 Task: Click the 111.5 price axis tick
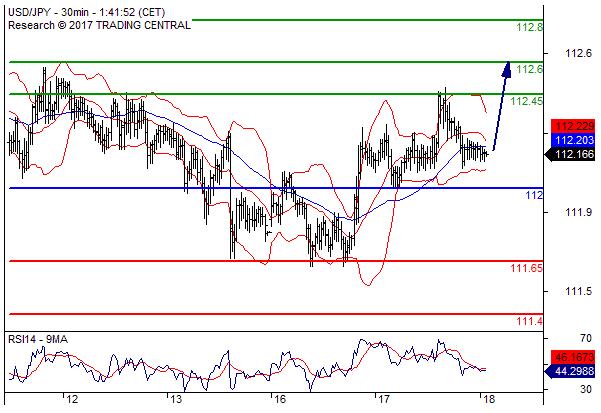578,292
